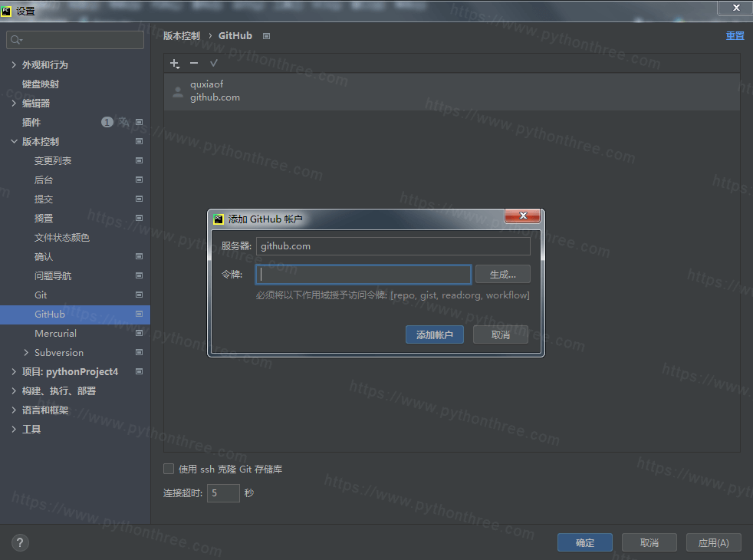This screenshot has height=560, width=753.
Task: Open 键盘映射 settings page
Action: coord(41,84)
